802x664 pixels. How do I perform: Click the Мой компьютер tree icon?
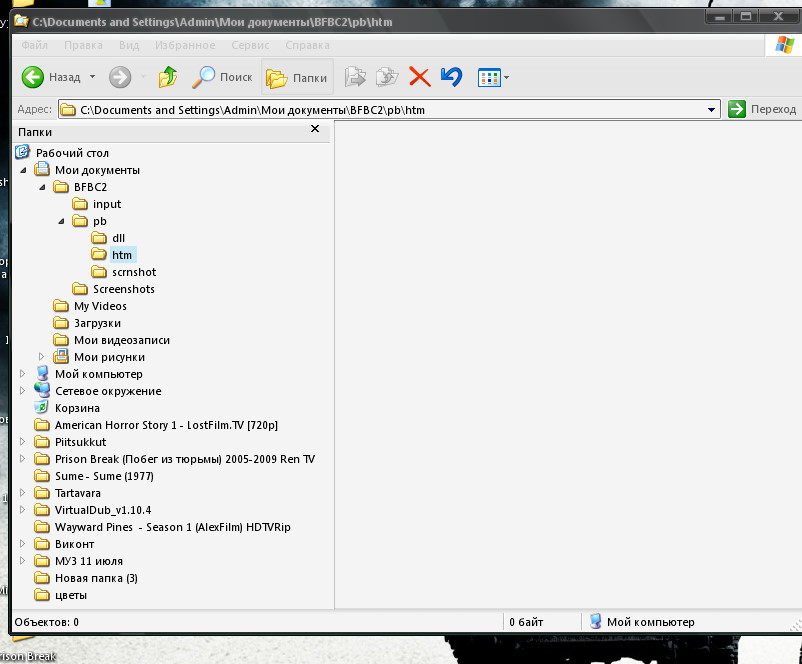pyautogui.click(x=42, y=373)
